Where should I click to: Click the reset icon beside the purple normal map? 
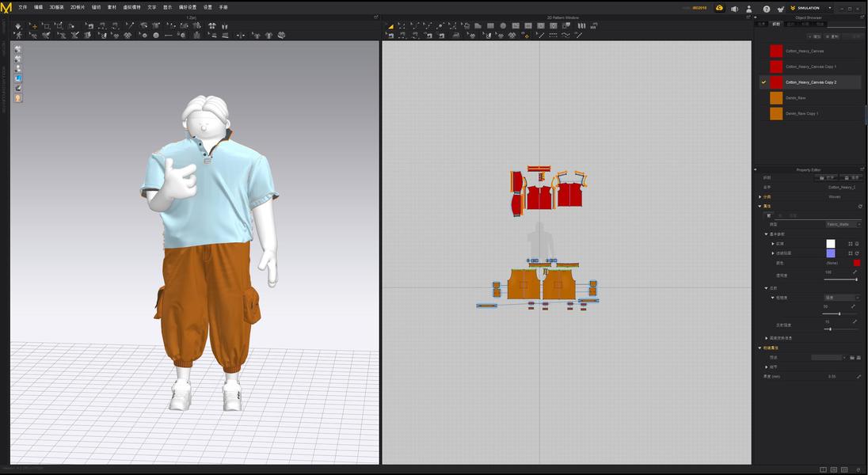tap(857, 253)
